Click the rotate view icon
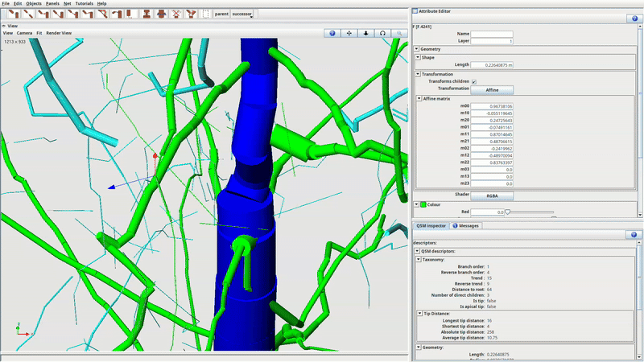The width and height of the screenshot is (644, 362). click(x=383, y=33)
